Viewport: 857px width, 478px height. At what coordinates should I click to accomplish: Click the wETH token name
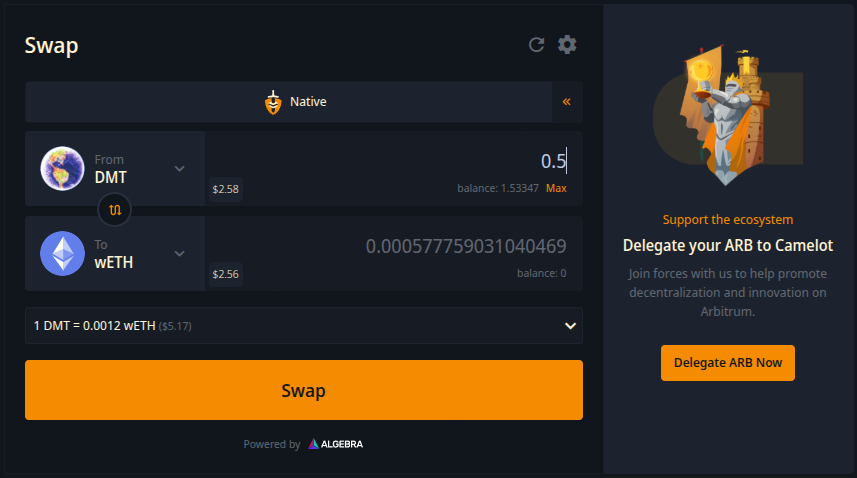coord(114,263)
